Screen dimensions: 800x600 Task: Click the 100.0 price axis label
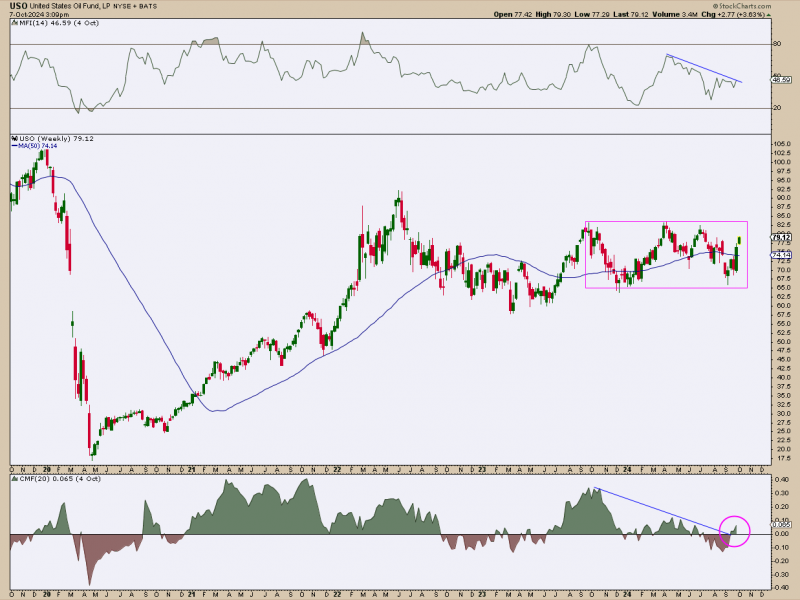(782, 162)
